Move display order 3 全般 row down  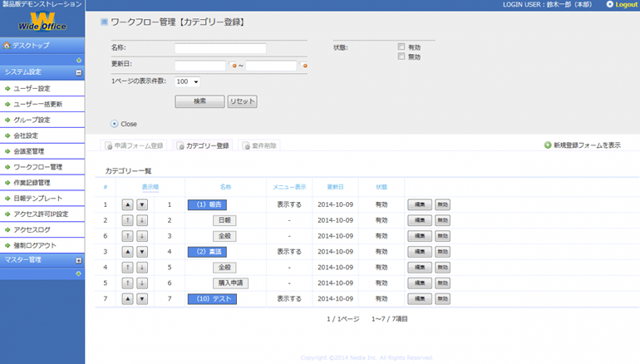tap(142, 236)
